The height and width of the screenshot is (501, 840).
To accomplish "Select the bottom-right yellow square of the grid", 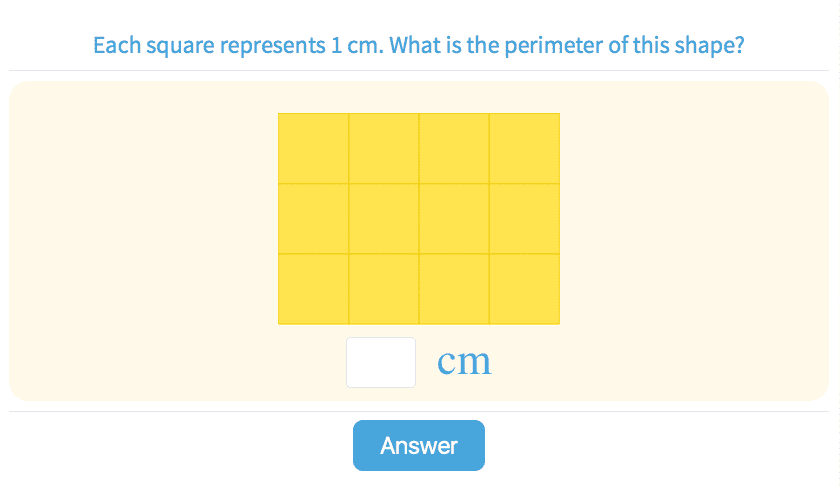I will (524, 289).
